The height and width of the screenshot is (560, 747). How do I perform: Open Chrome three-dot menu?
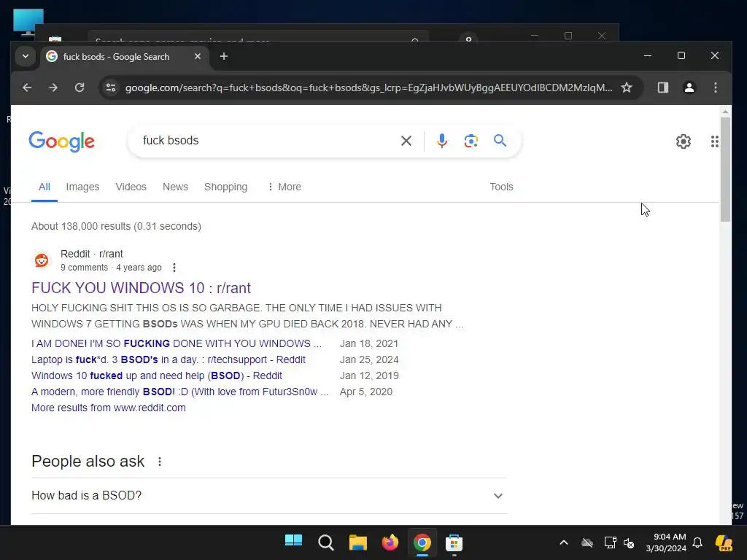pyautogui.click(x=715, y=87)
